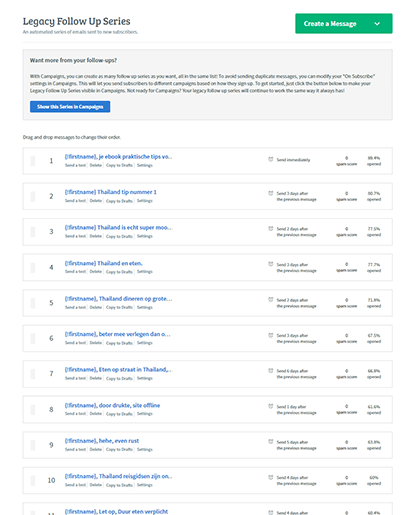Screen dimensions: 415x515
Task: Click Copy to Drafts under message 8
Action: click(x=119, y=414)
